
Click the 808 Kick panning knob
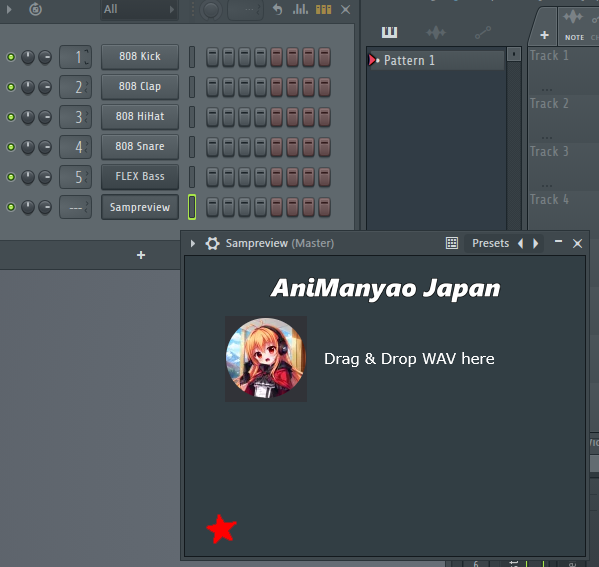click(x=28, y=57)
